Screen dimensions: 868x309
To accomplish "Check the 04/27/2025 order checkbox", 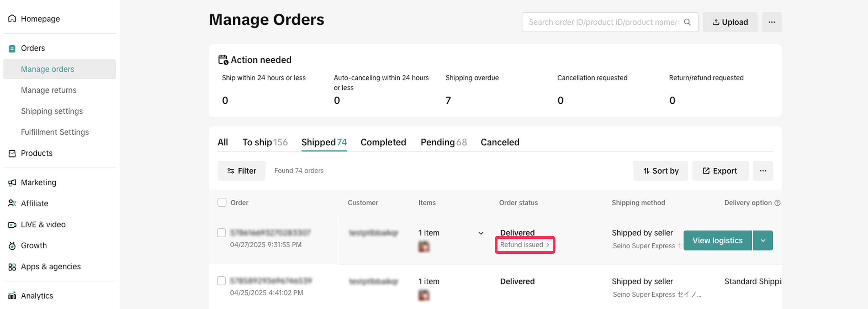I will (221, 233).
